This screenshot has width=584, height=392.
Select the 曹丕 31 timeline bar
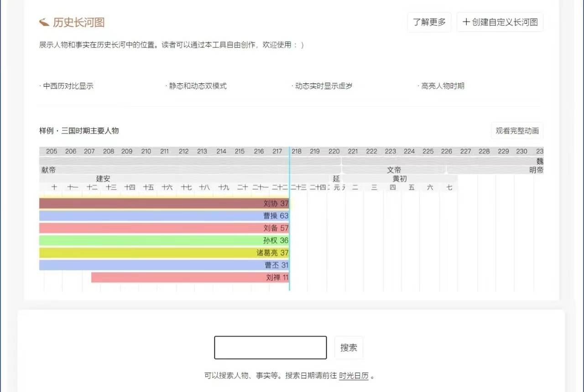point(164,265)
